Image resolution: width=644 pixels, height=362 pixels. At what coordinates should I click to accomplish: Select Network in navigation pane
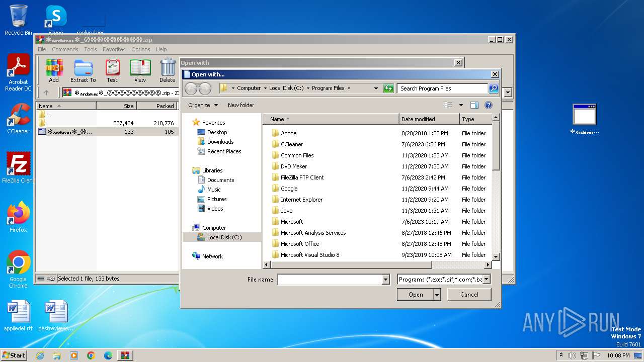click(x=212, y=256)
